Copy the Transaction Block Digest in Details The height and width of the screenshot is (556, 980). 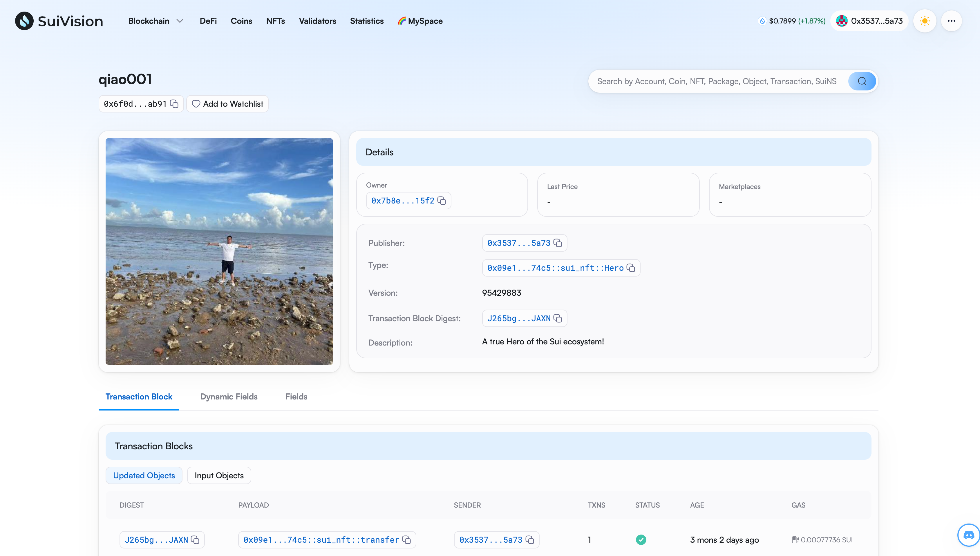click(558, 319)
